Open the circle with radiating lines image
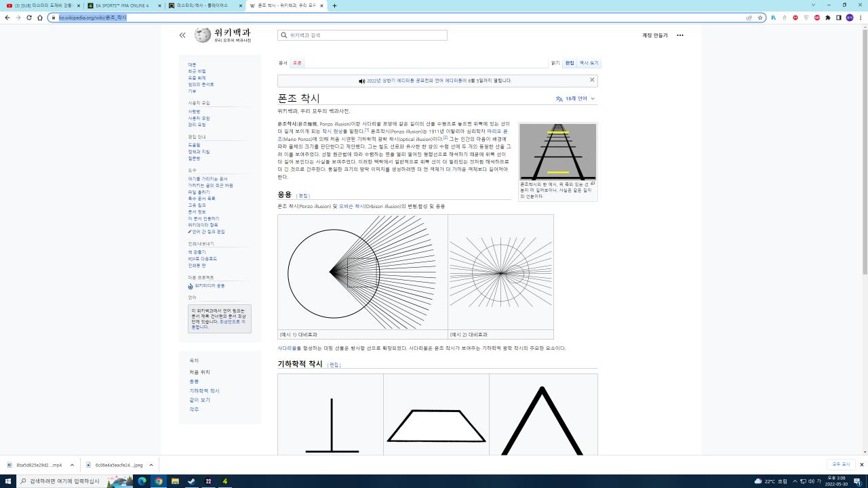Viewport: 868px width, 488px height. click(x=363, y=272)
